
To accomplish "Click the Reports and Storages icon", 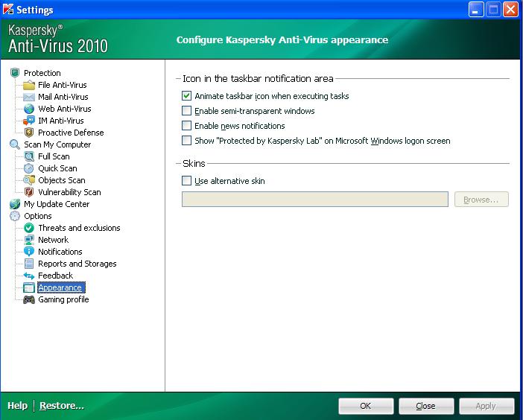I will [29, 264].
